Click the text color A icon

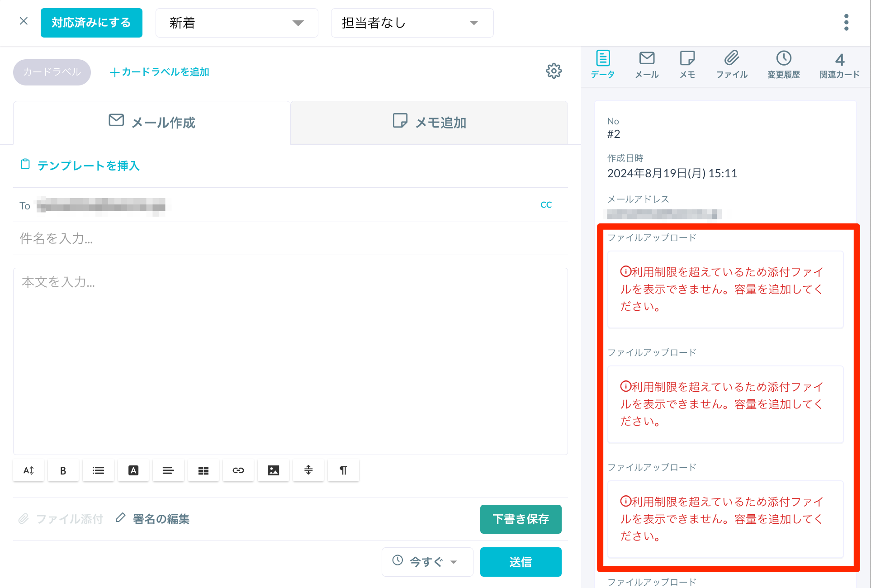[x=133, y=470]
